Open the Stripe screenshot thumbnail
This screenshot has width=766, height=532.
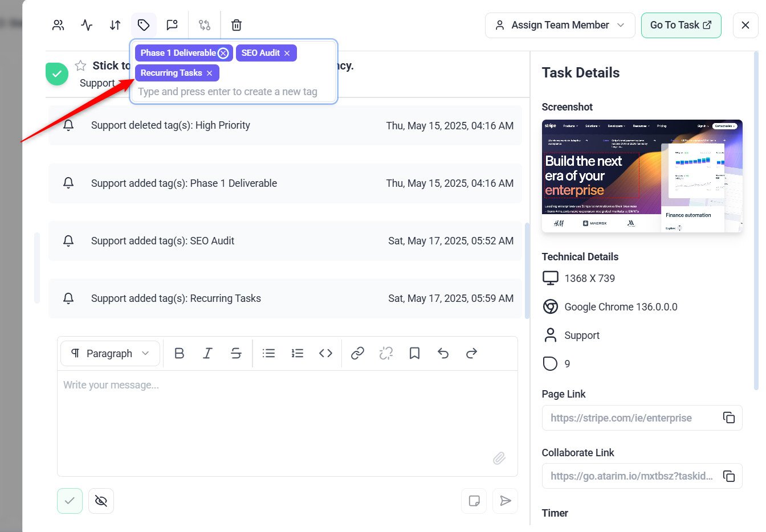(x=642, y=176)
